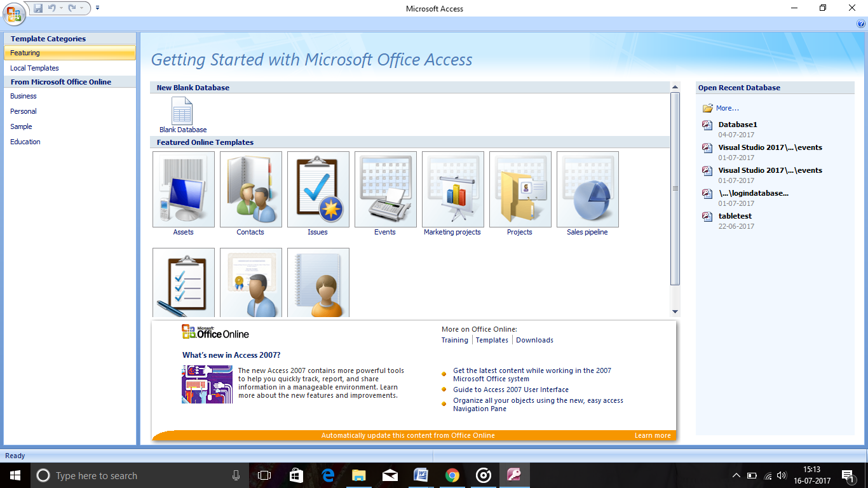Select the Featuring category
The image size is (868, 488).
click(70, 53)
